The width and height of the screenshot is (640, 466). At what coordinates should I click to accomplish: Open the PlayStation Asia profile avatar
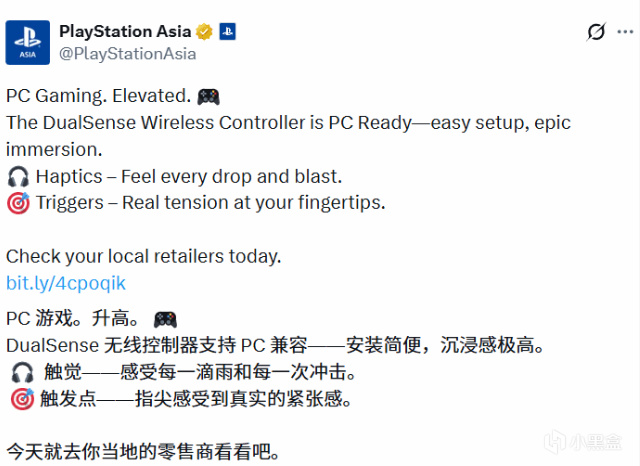[29, 42]
